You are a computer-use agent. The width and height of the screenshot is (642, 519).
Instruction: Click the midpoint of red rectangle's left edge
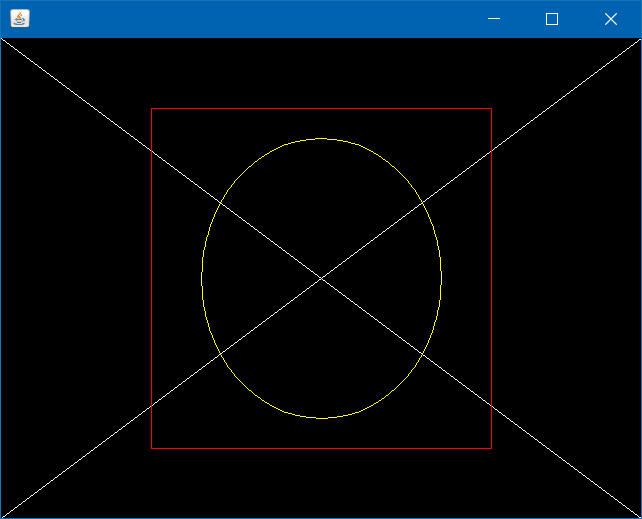[151, 278]
